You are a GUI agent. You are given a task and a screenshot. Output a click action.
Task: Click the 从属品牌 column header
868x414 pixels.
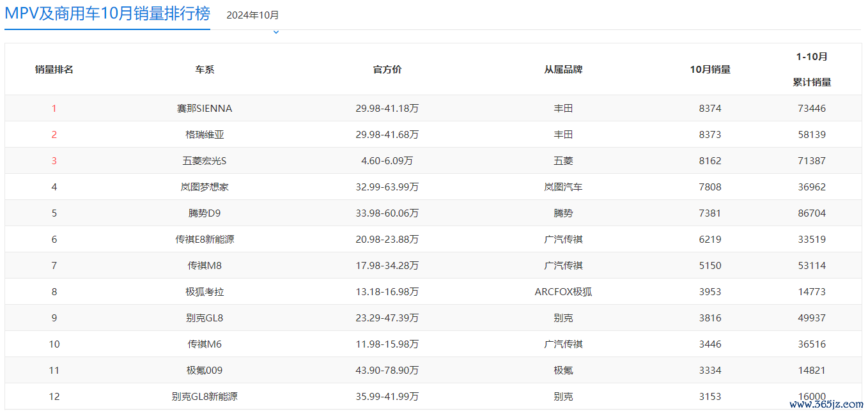(x=563, y=70)
